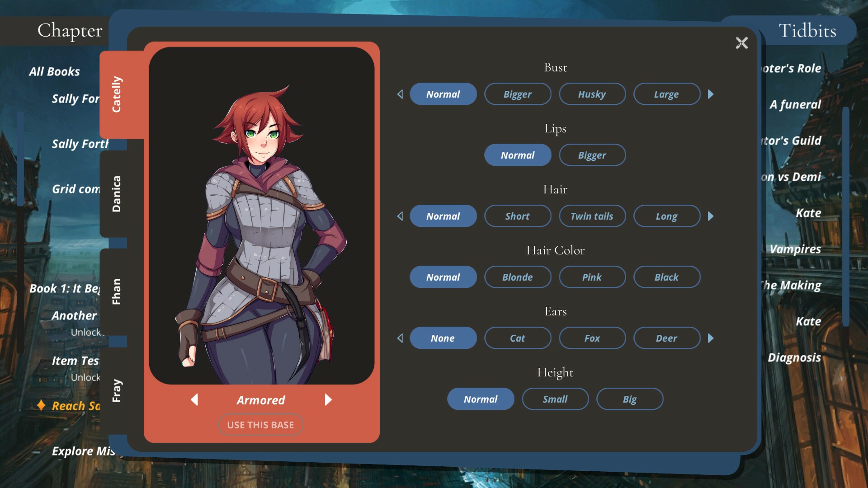Close the character customization dialog

(741, 43)
